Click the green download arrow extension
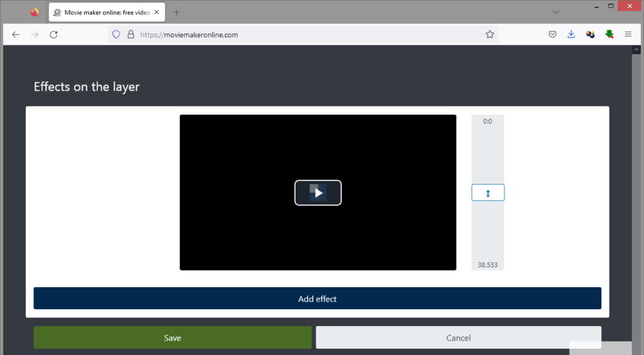Viewport: 644px width, 355px height. [x=609, y=35]
